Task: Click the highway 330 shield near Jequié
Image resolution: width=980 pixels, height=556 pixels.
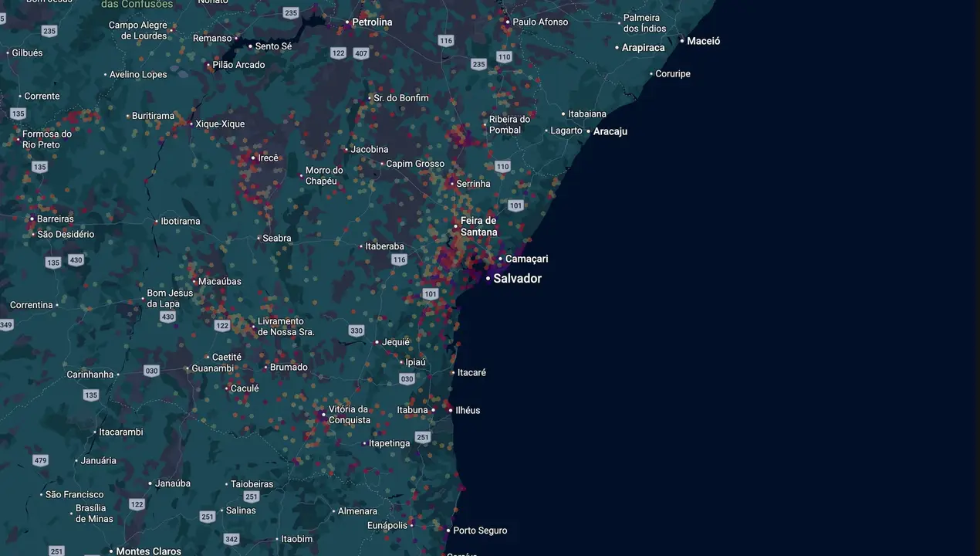Action: pos(356,331)
